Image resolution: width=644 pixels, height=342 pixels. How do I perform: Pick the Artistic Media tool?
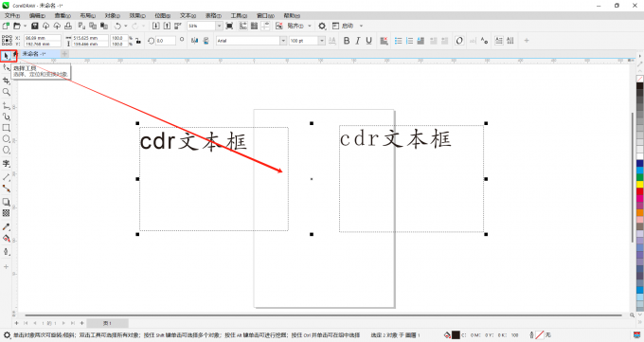7,117
